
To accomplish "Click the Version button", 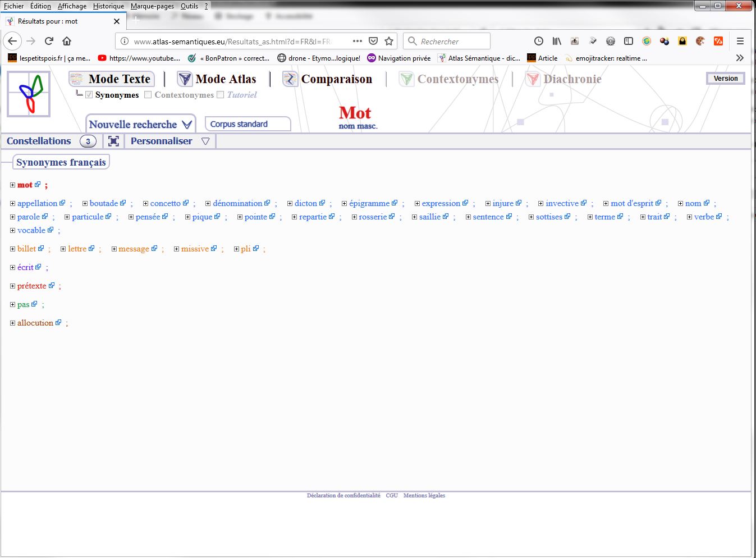I will 725,79.
